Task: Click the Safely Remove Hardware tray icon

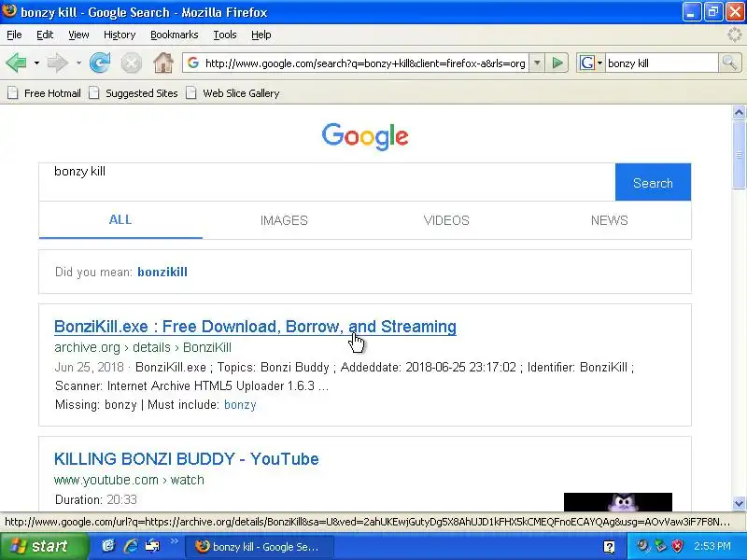Action: point(660,546)
